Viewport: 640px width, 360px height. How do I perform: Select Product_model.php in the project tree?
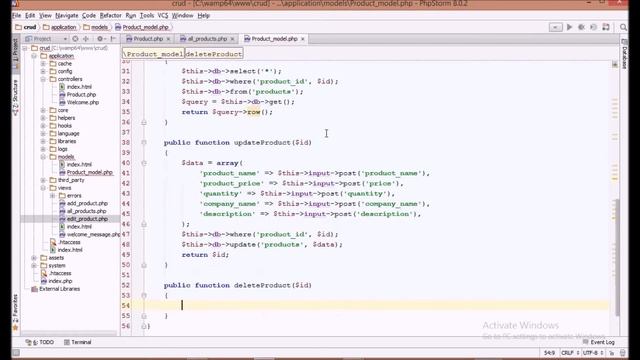(x=89, y=172)
